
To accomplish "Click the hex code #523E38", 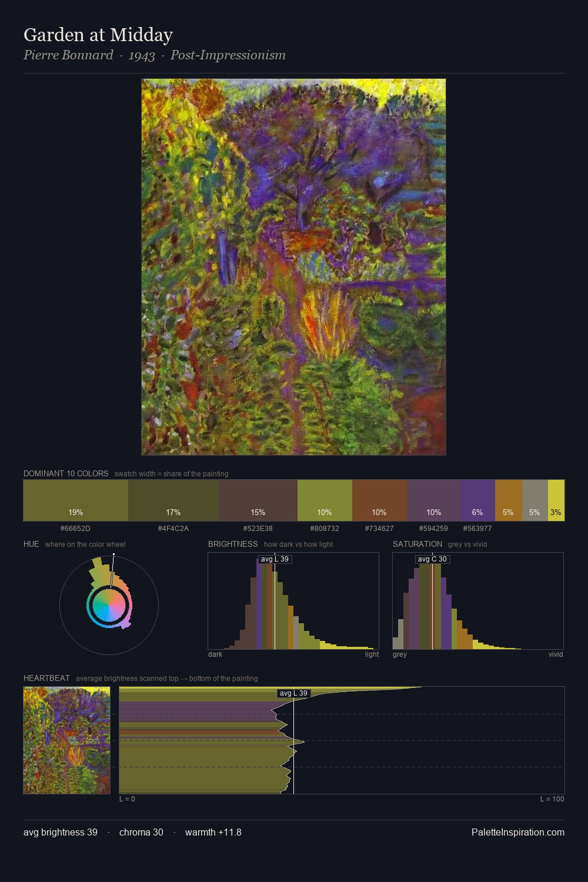I will pos(258,529).
